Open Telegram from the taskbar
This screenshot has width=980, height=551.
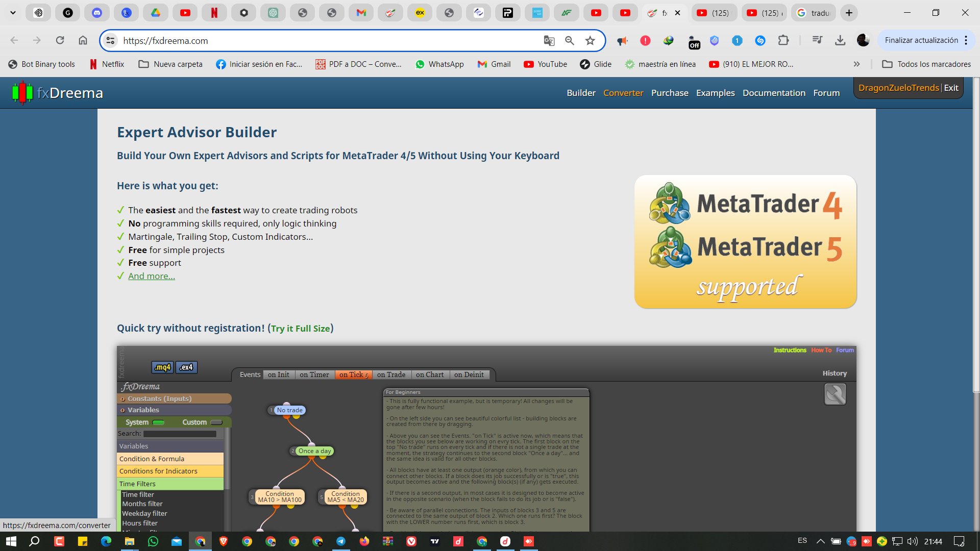click(x=340, y=541)
